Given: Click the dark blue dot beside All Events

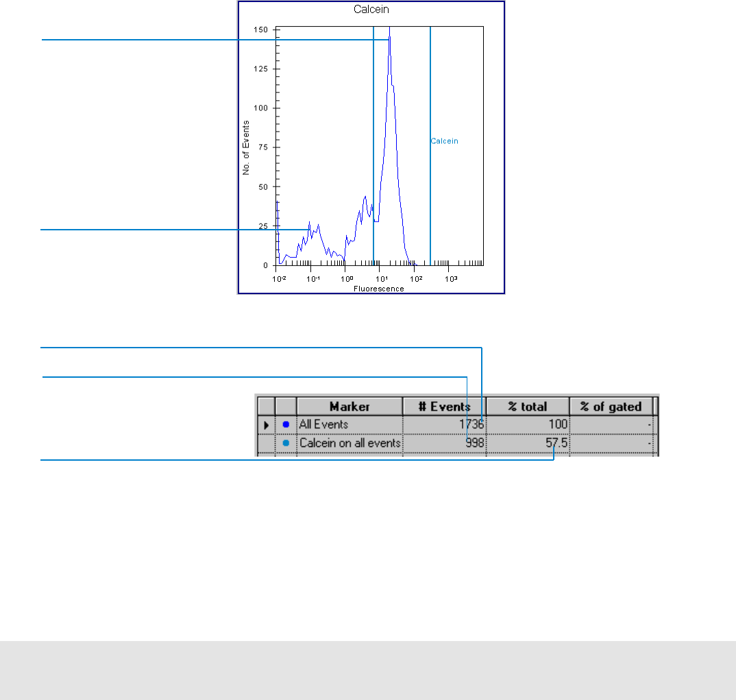Looking at the screenshot, I should (286, 424).
